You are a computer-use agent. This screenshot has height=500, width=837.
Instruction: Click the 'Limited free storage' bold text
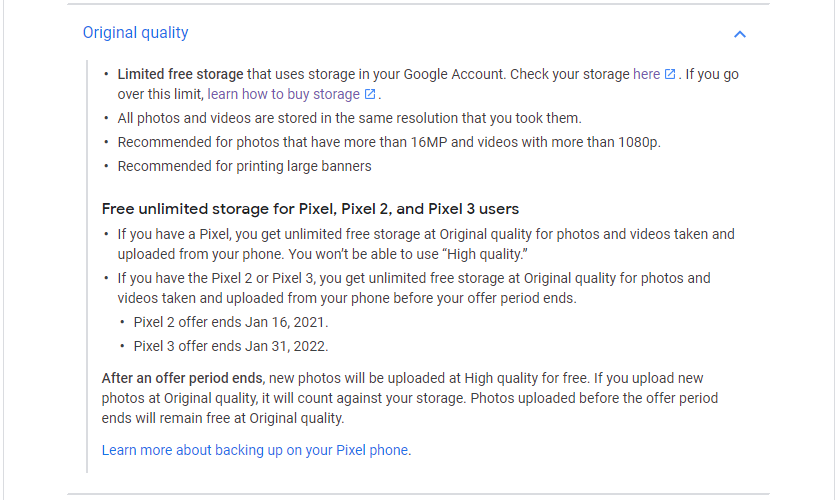(180, 74)
